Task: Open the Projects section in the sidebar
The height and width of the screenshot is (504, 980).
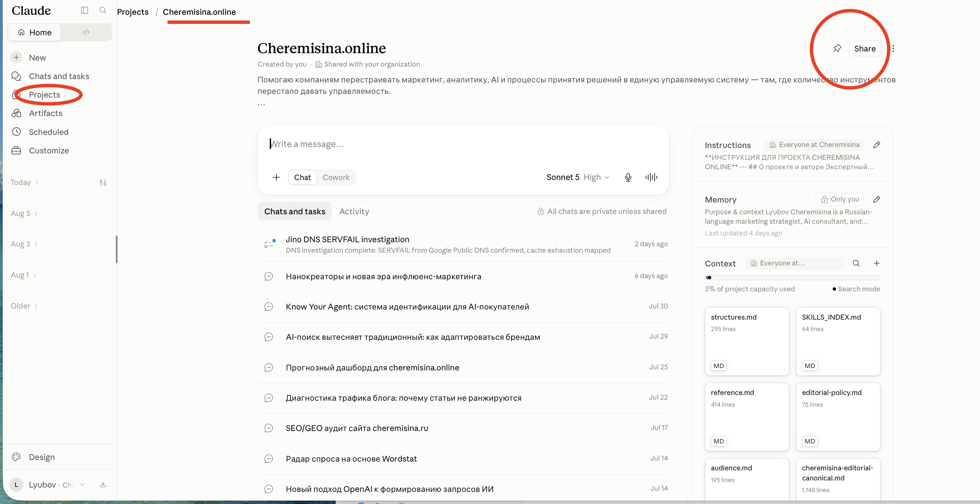Action: point(44,95)
